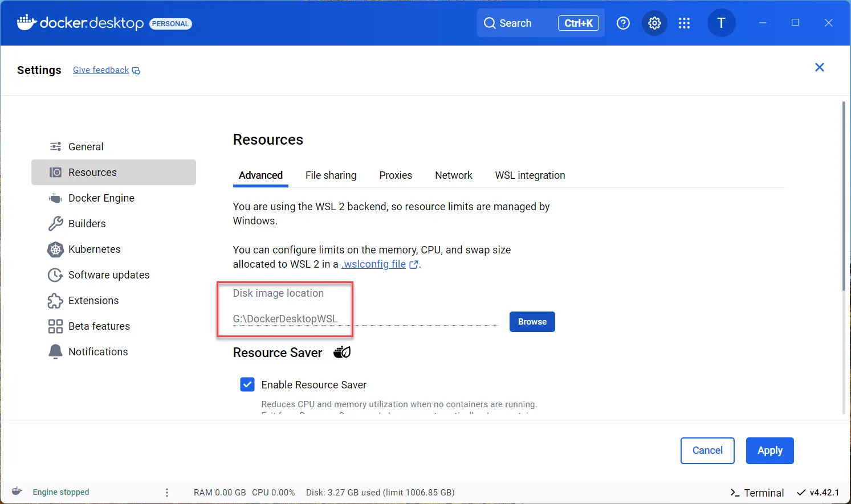Open the WSL integration tab

tap(530, 175)
